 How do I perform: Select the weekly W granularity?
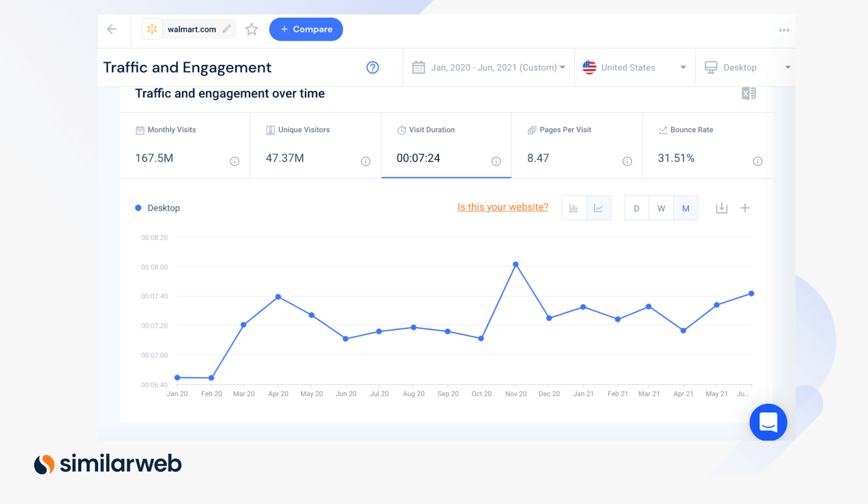661,208
